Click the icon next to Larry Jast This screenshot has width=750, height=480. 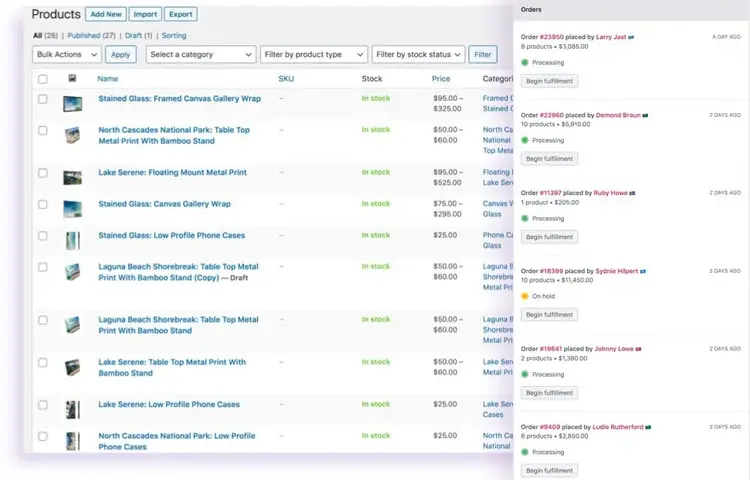click(631, 37)
